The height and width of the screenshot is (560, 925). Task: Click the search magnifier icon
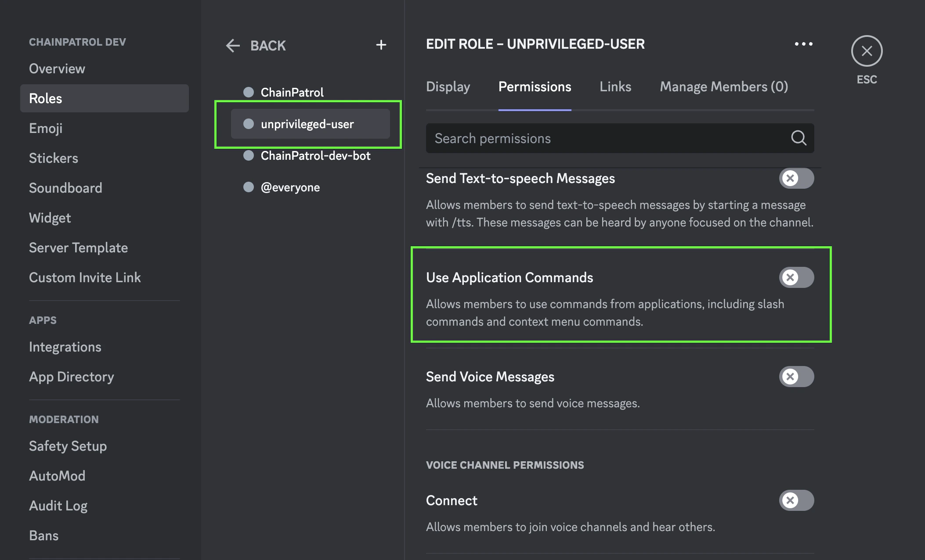799,138
